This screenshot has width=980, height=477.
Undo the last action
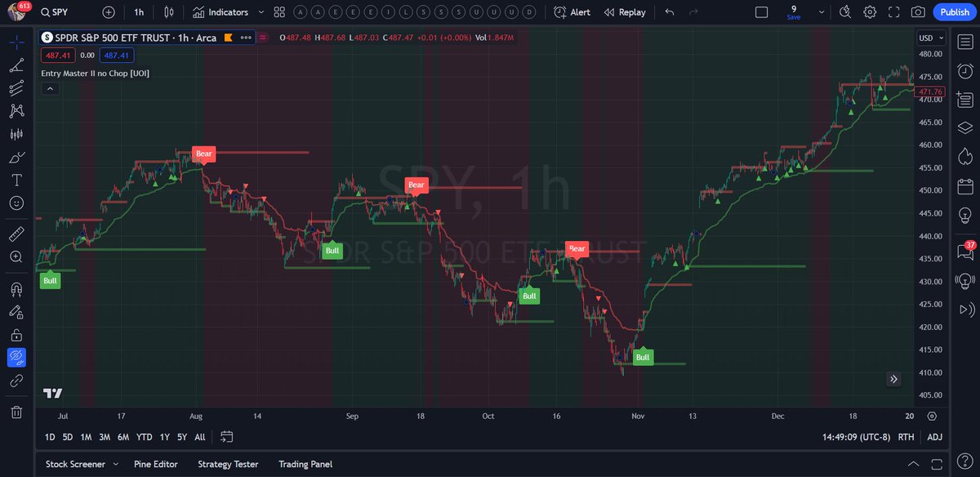[x=670, y=12]
